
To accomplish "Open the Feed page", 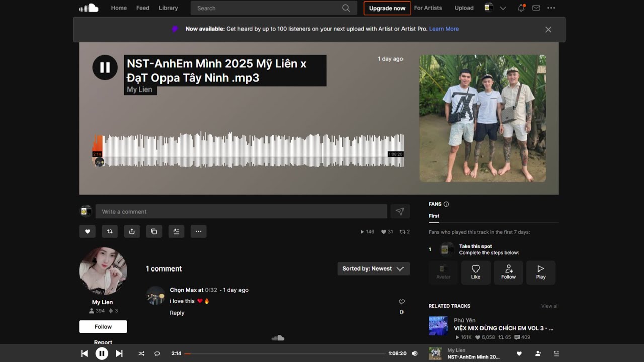I will point(143,8).
